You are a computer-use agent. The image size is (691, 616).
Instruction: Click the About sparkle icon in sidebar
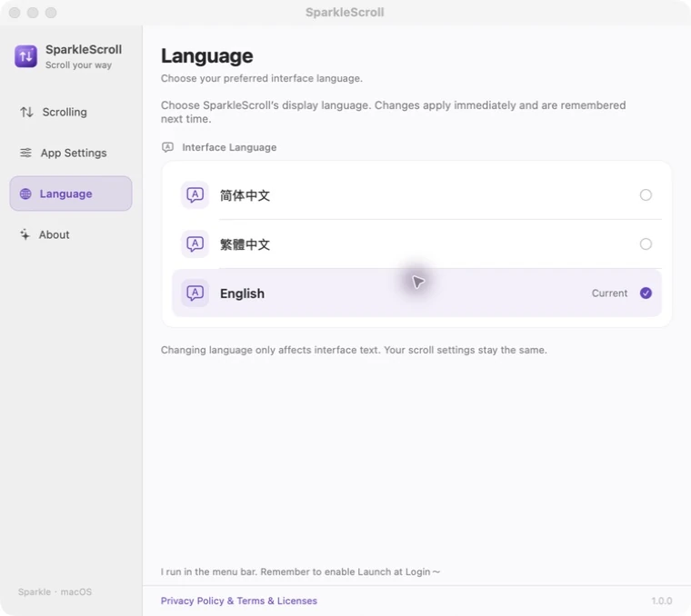(x=25, y=234)
